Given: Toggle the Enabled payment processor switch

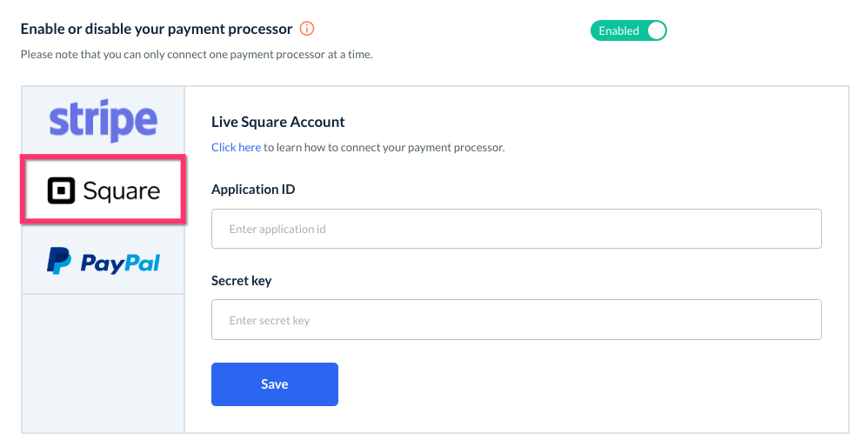Looking at the screenshot, I should pos(628,30).
